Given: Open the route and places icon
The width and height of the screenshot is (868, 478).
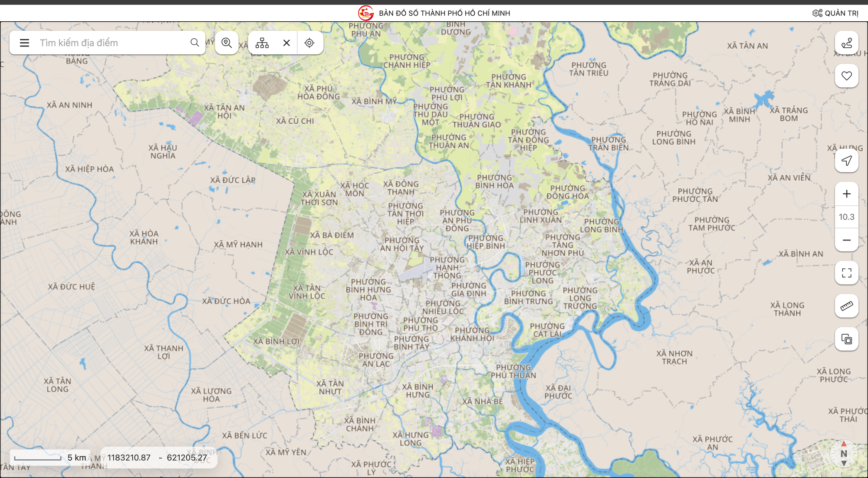Looking at the screenshot, I should click(846, 43).
